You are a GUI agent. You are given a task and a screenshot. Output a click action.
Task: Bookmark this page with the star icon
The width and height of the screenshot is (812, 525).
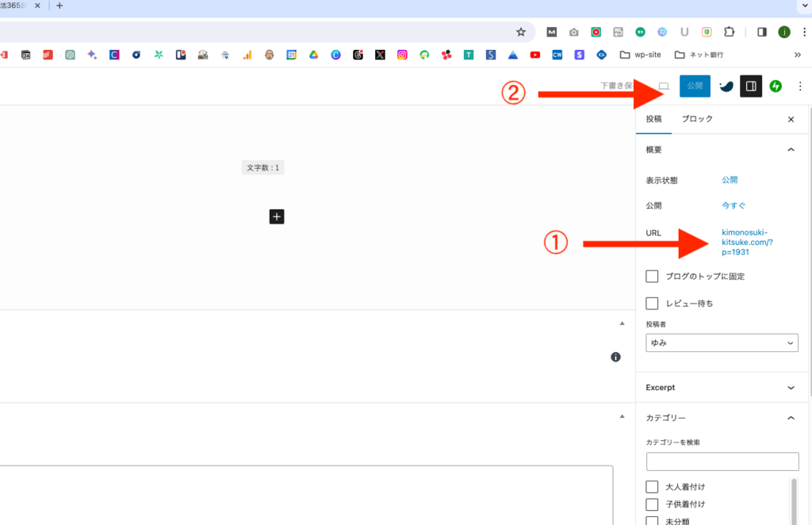(521, 32)
